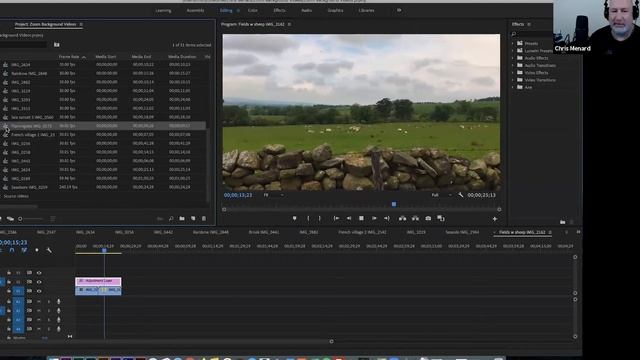Image resolution: width=640 pixels, height=360 pixels.
Task: Open the workspace overflow chevron menu
Action: click(399, 10)
